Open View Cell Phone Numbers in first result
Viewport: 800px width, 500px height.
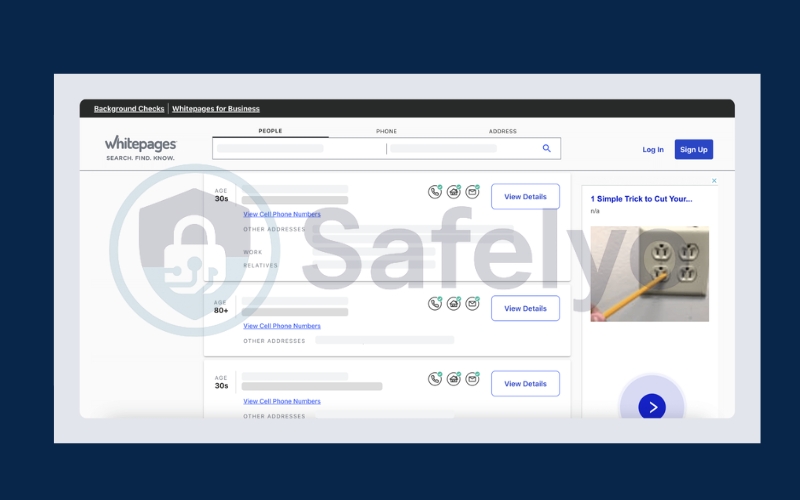click(282, 214)
